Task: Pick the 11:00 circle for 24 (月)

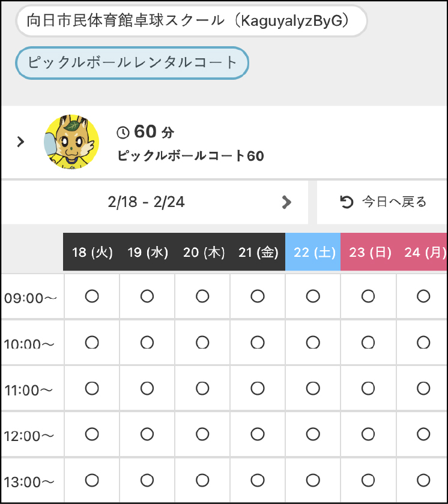Action: 423,388
